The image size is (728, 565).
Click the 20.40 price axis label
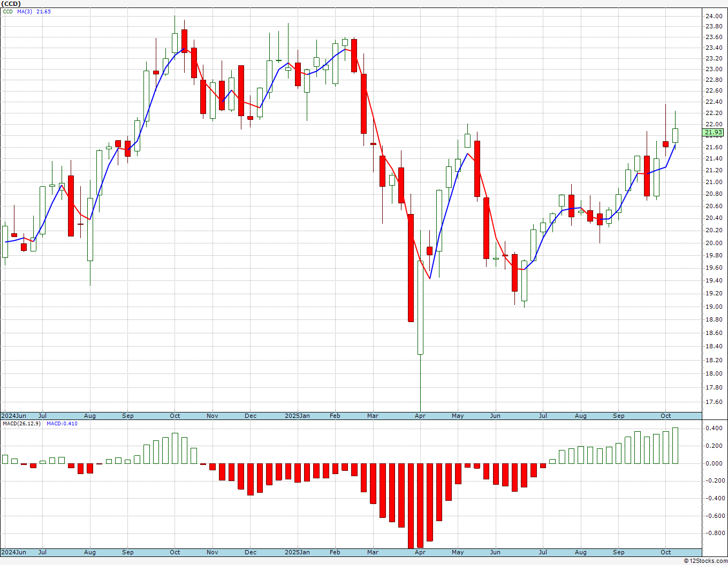pos(713,218)
